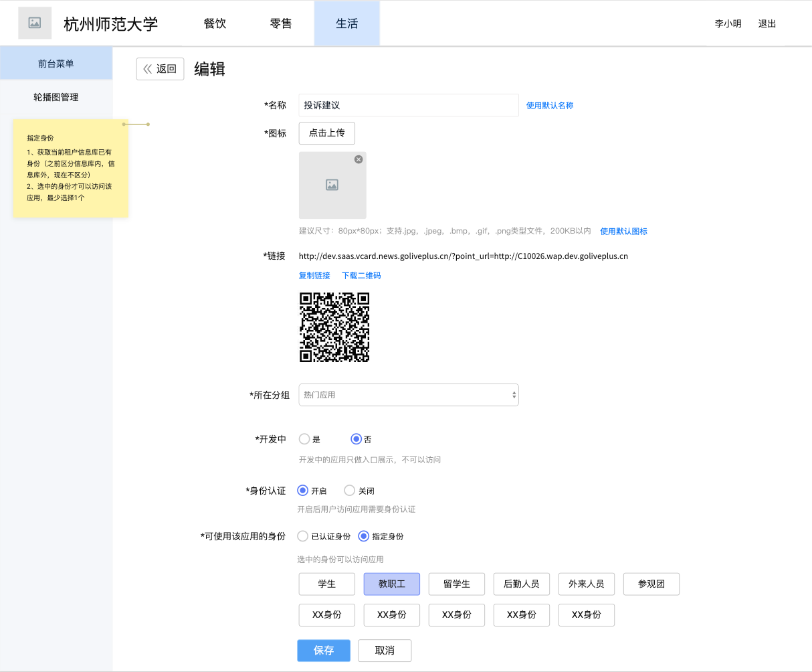
Task: Open 轮播图管理 in the sidebar
Action: pyautogui.click(x=56, y=97)
